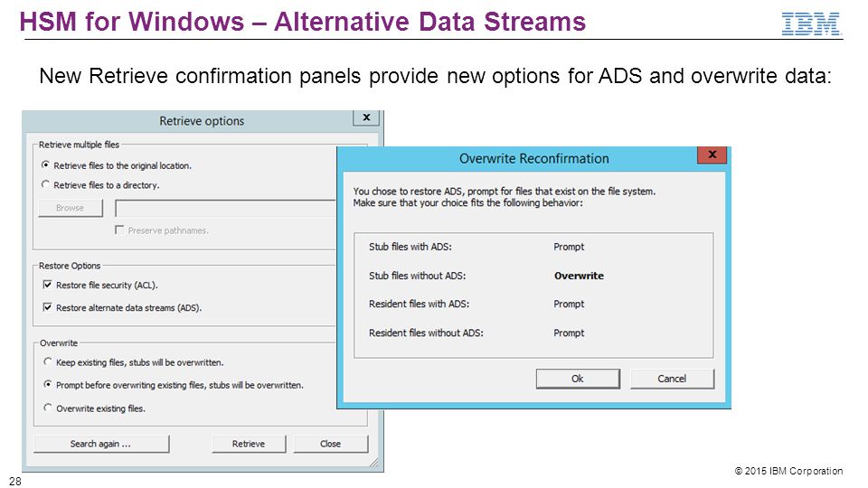Click the Retrieve button
This screenshot has height=488, width=868.
(249, 444)
